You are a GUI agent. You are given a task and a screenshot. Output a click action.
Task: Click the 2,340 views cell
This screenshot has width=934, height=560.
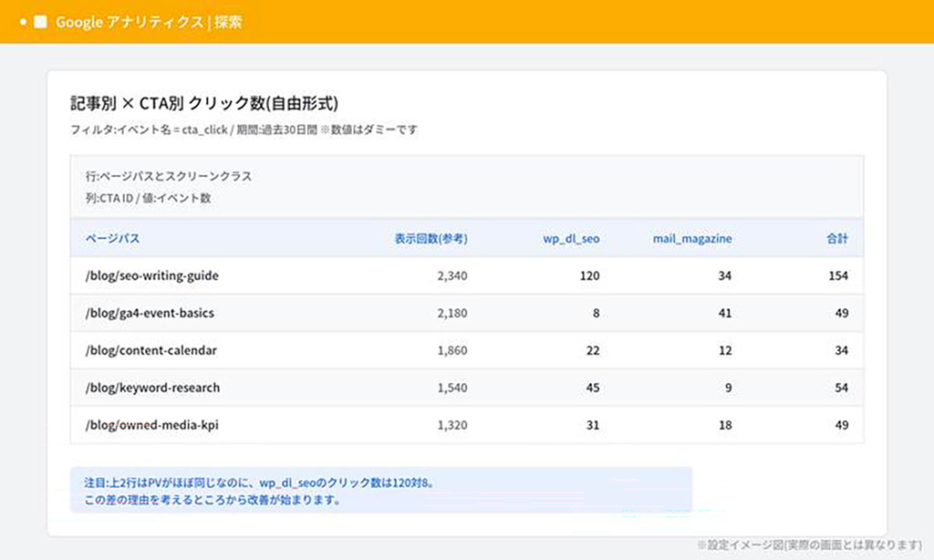coord(452,275)
